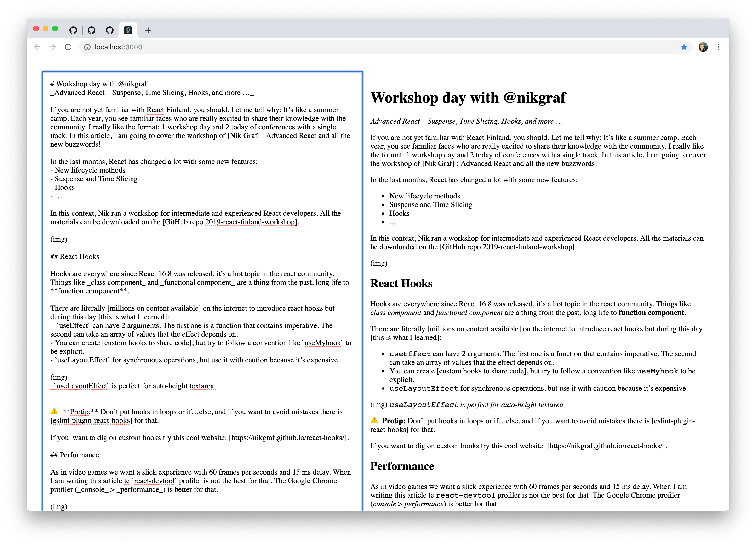
Task: Click the yellow minimize window button
Action: click(46, 29)
